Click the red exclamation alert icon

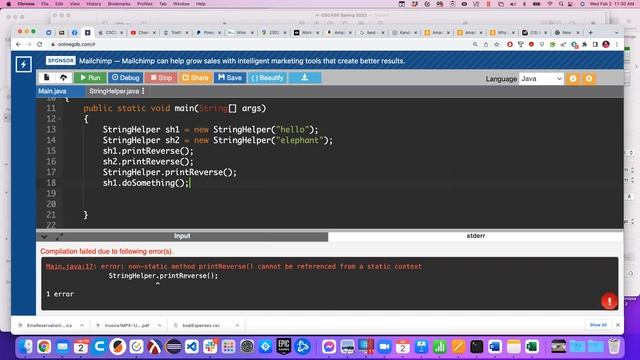point(609,301)
